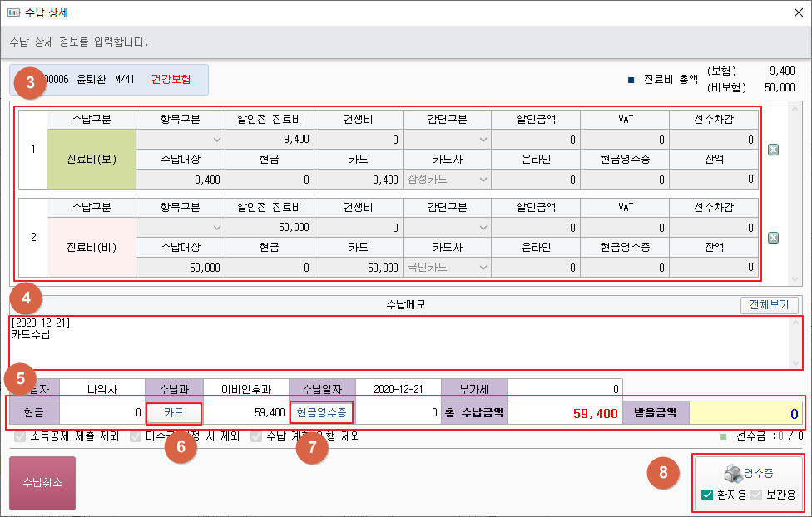Select the green 진료비(보) cell
Viewport: 812px width, 517px height.
[x=92, y=160]
